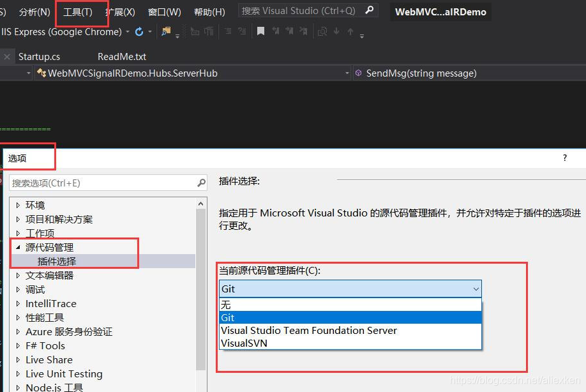The width and height of the screenshot is (586, 392).
Task: Open the 窗口(W) menu
Action: [165, 12]
